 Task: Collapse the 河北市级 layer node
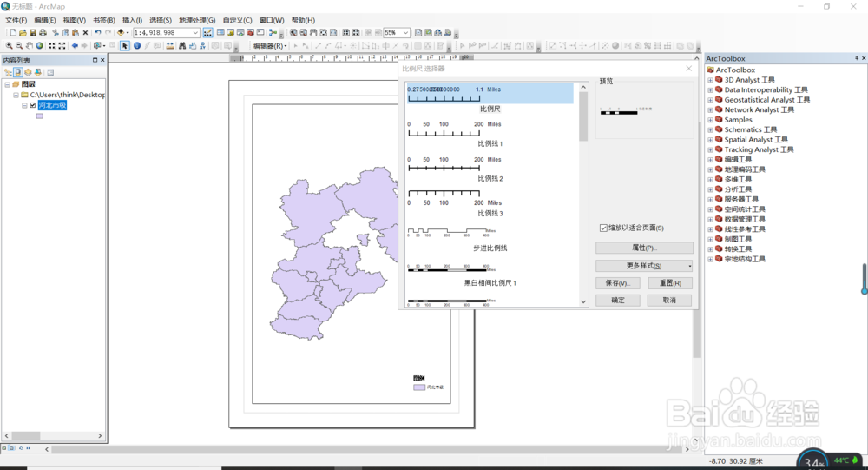24,105
